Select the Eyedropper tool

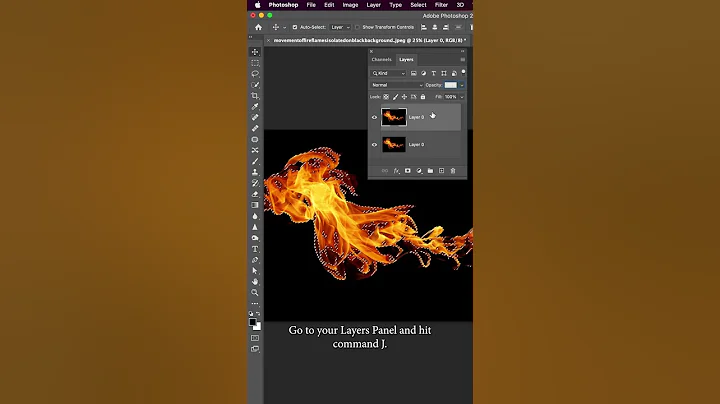pyautogui.click(x=255, y=107)
